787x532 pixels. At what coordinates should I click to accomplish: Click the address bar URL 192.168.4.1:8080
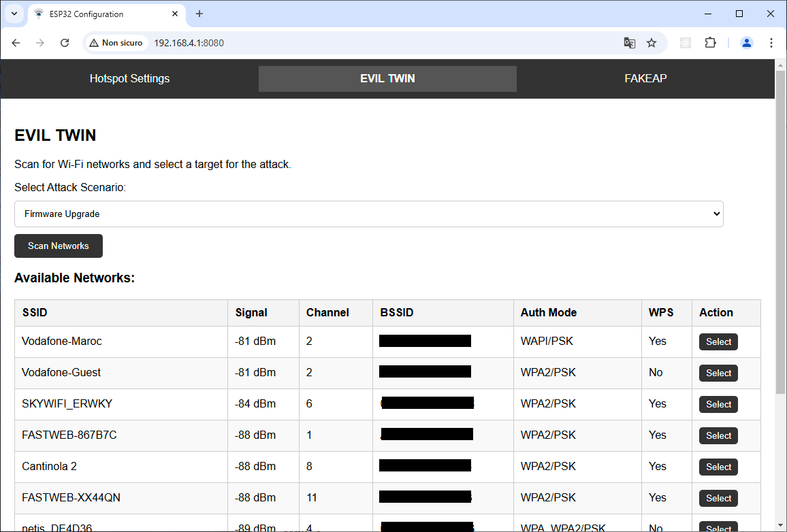(189, 43)
